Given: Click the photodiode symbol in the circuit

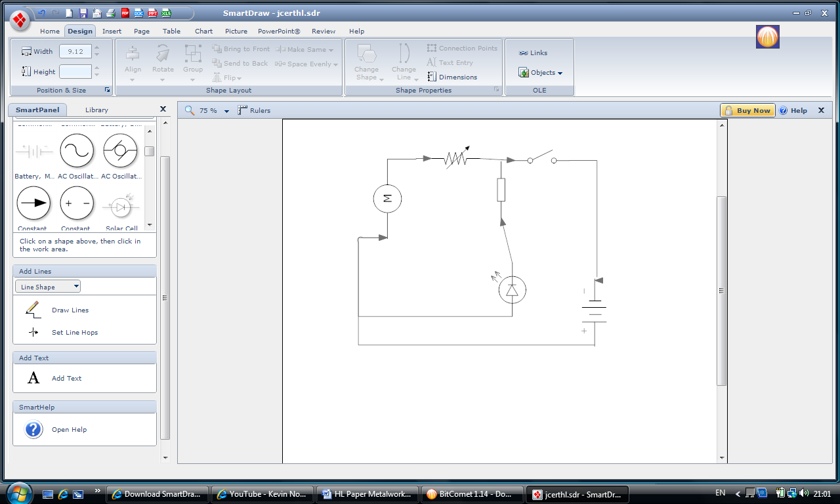Looking at the screenshot, I should tap(511, 289).
